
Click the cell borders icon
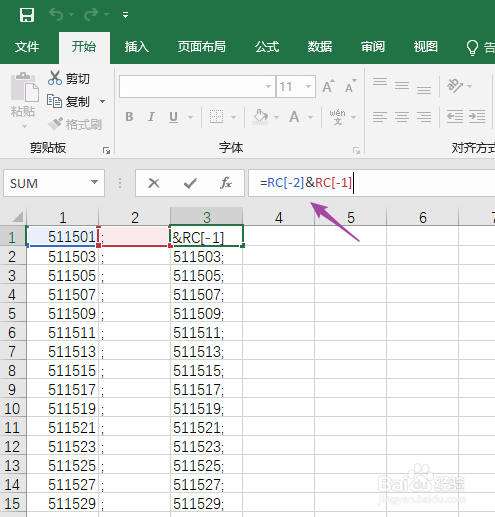(x=216, y=117)
